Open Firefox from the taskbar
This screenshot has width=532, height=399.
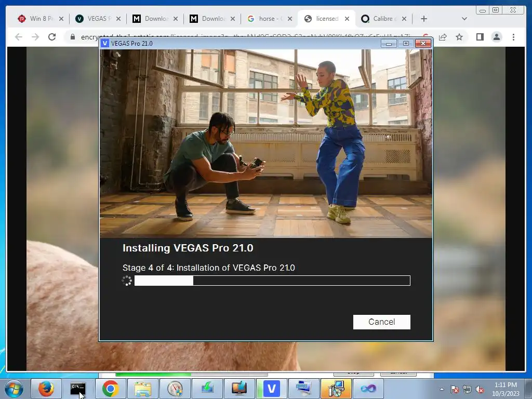pos(46,389)
